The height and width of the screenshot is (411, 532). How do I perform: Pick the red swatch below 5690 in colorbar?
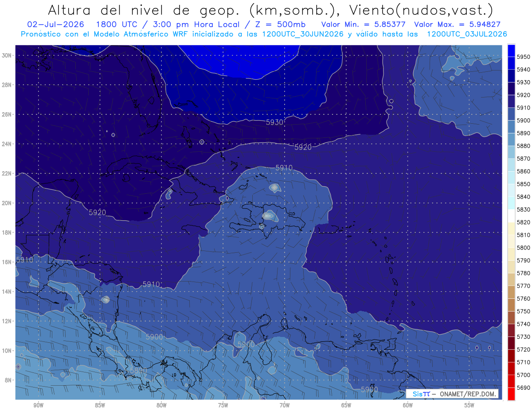coord(511,394)
